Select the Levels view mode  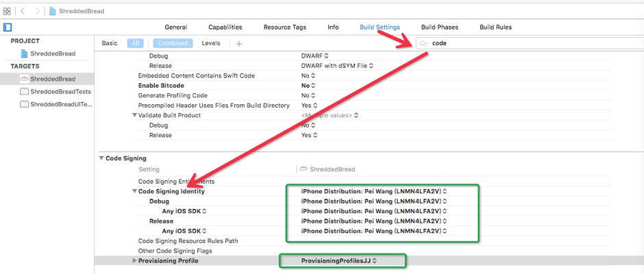click(x=211, y=43)
